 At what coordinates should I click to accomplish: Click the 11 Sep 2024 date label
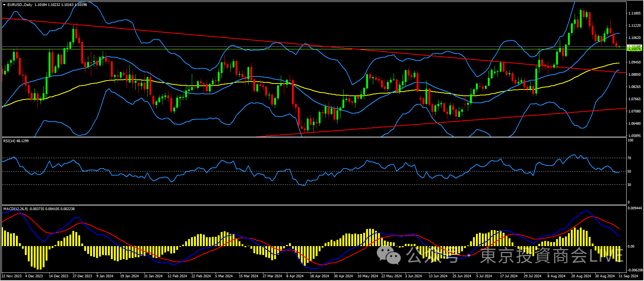coord(628,276)
